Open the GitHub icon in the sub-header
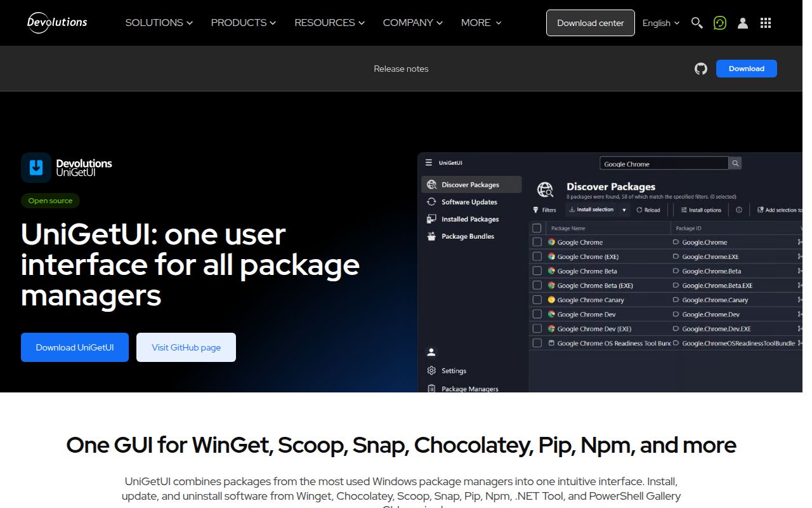812x508 pixels. (x=701, y=69)
